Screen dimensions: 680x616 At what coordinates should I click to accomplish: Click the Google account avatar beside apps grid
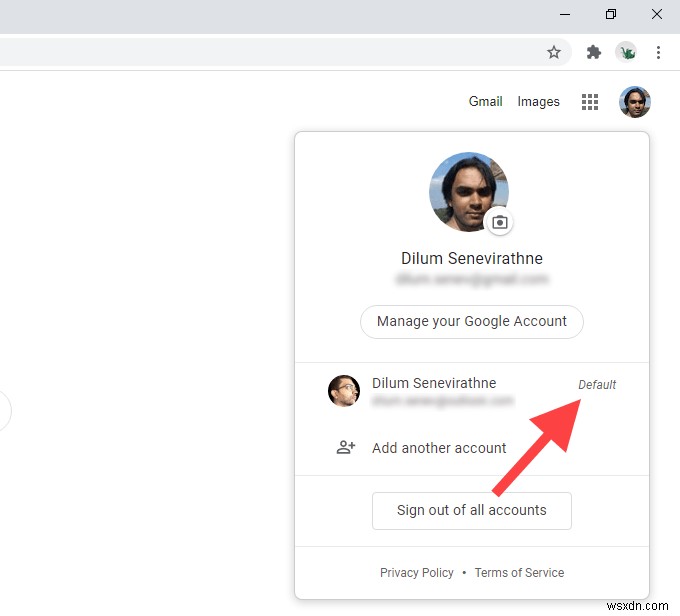point(634,102)
